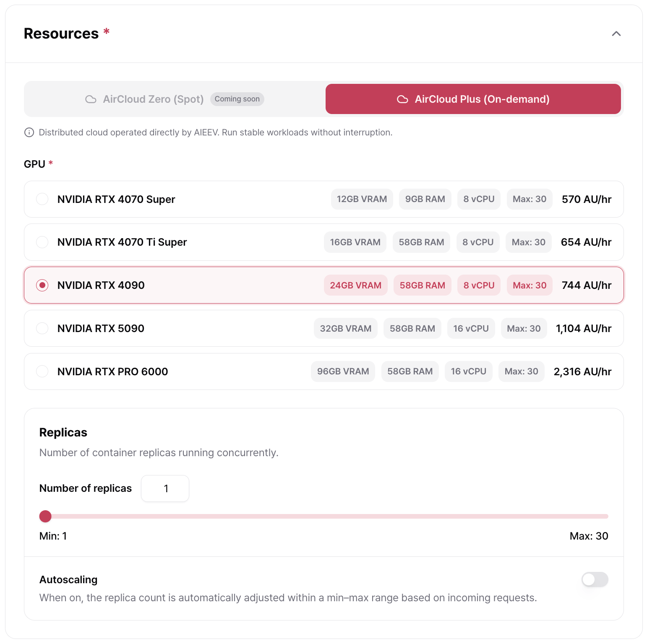The width and height of the screenshot is (647, 644).
Task: Click the 1,104 AU/hr price
Action: click(x=584, y=329)
